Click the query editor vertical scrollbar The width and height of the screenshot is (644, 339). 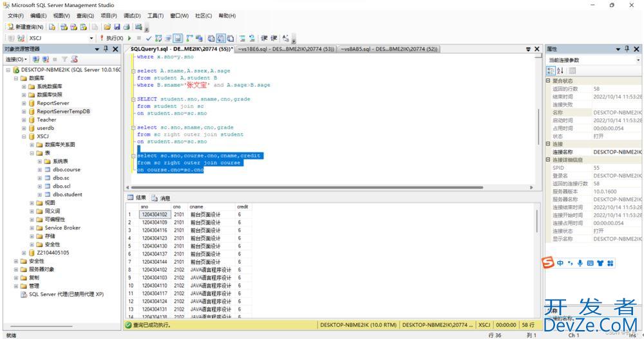click(x=538, y=127)
